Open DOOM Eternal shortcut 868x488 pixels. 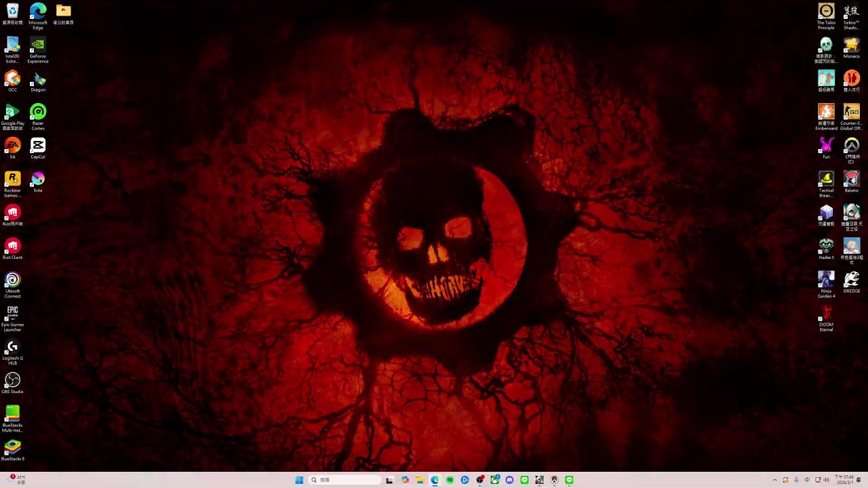[x=826, y=319]
